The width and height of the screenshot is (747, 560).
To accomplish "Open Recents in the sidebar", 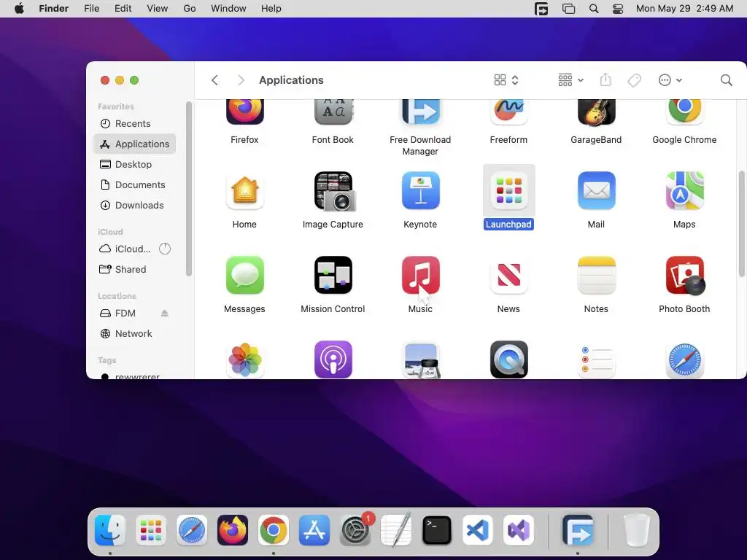I will click(135, 123).
